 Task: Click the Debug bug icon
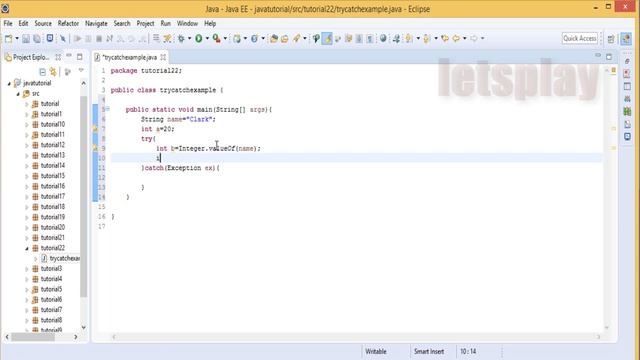pyautogui.click(x=182, y=39)
